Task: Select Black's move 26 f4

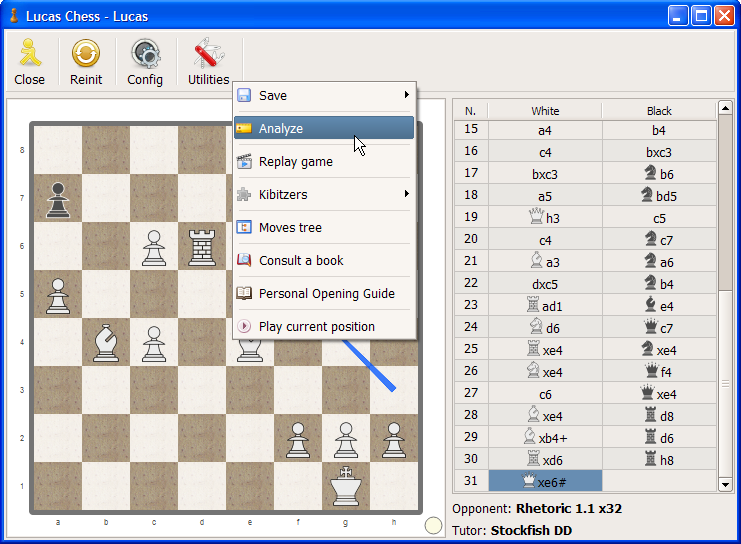Action: 659,371
